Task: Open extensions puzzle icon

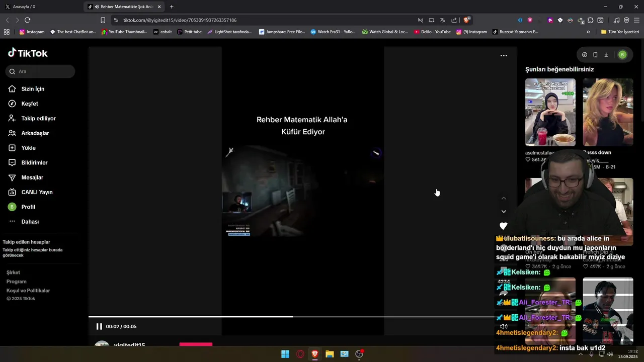Action: click(x=590, y=20)
